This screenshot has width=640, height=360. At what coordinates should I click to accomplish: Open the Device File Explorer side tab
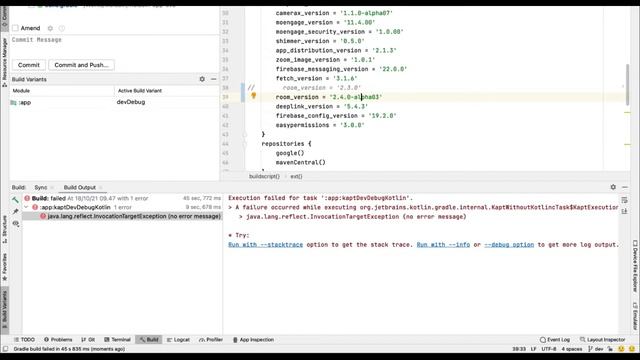635,266
